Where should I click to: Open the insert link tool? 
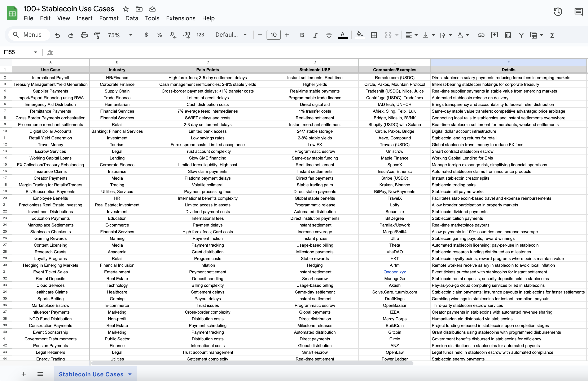pyautogui.click(x=481, y=35)
